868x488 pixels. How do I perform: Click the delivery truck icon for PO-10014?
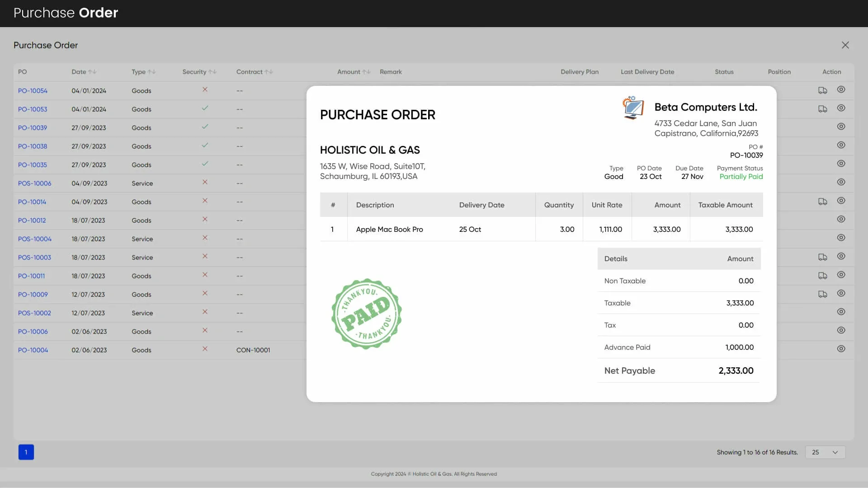(822, 202)
